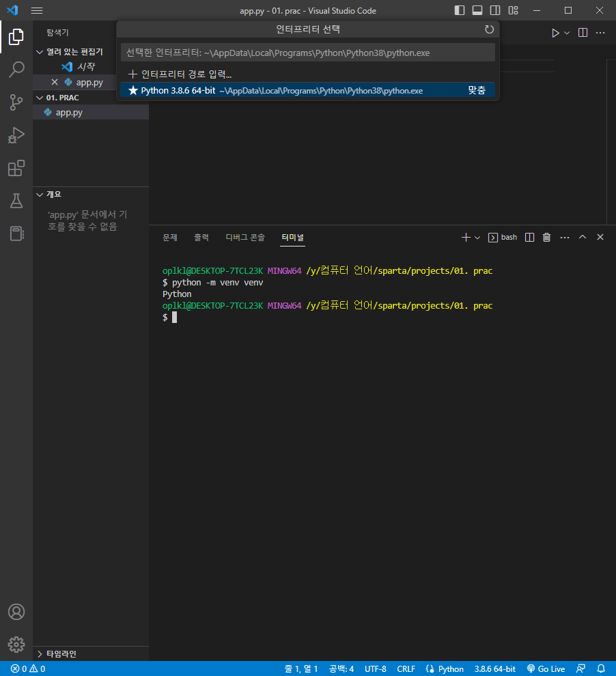Toggle the primary side bar layout

pyautogui.click(x=460, y=10)
